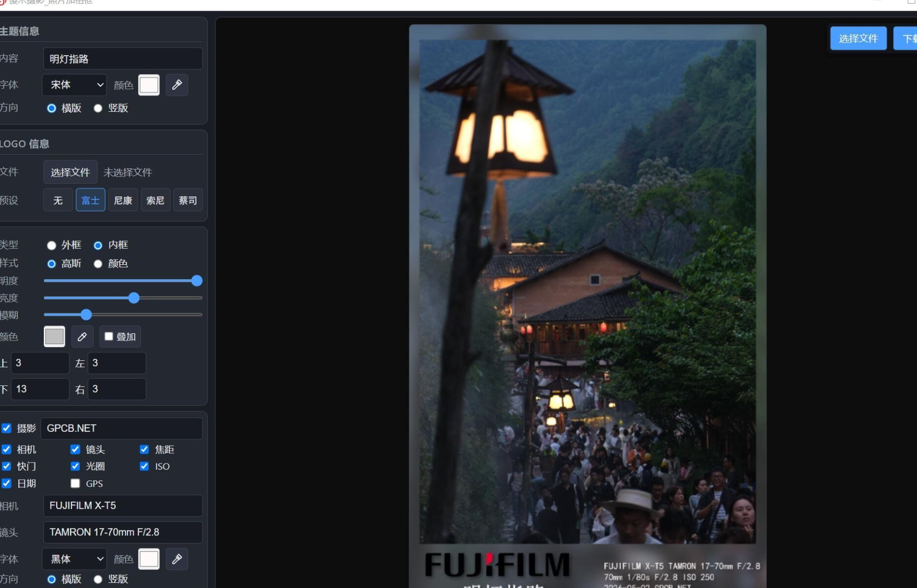Viewport: 917px width, 588px height.
Task: Open the gray frame color swatch
Action: click(x=55, y=336)
